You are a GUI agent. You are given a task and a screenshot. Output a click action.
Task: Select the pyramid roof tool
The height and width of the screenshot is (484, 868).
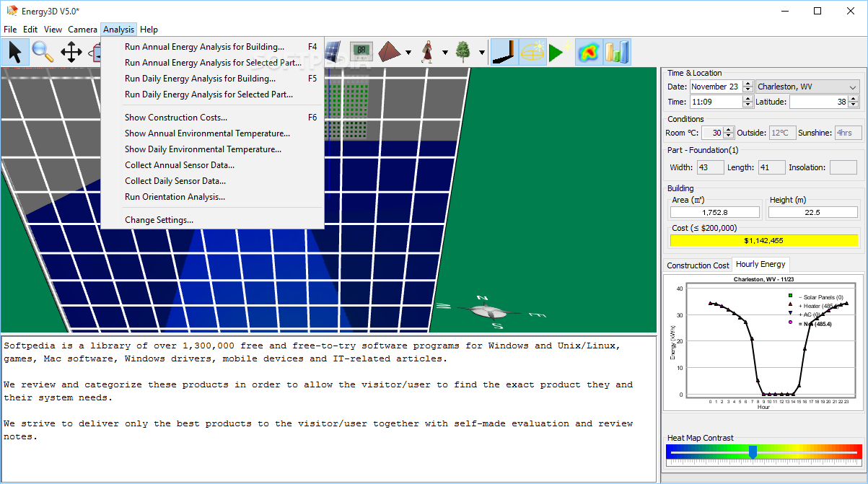[389, 52]
